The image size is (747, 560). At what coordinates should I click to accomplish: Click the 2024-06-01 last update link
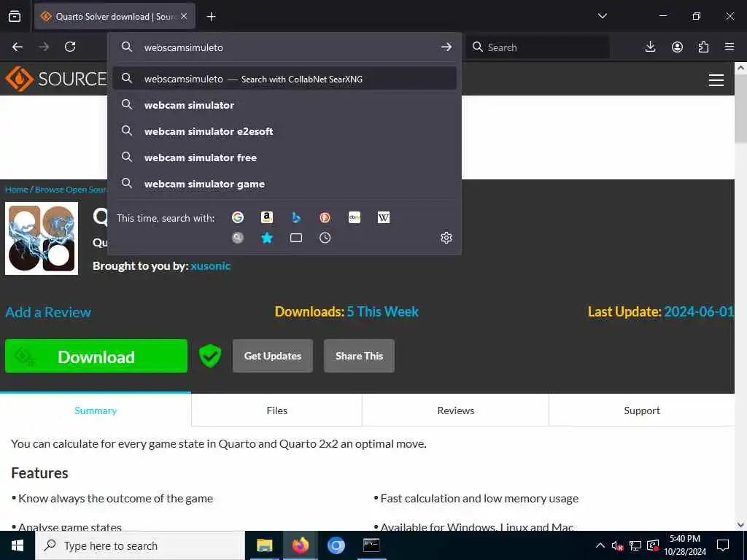click(699, 311)
